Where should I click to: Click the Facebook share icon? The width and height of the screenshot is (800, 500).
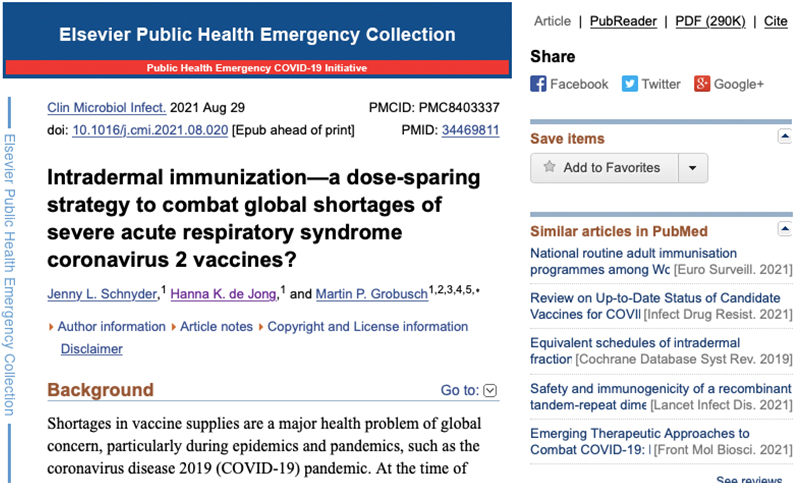(x=538, y=84)
